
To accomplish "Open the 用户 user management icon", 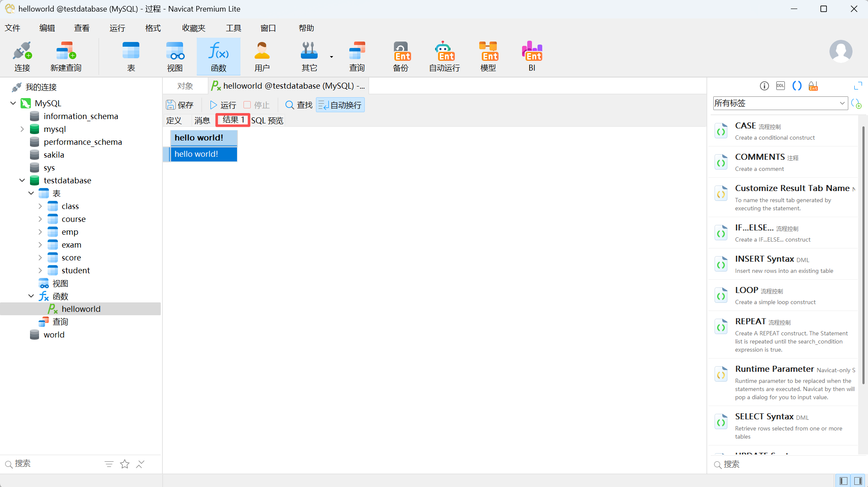I will [x=262, y=57].
